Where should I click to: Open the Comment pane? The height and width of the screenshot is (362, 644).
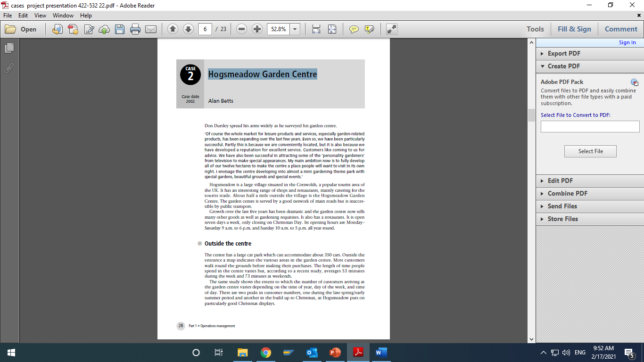(621, 29)
